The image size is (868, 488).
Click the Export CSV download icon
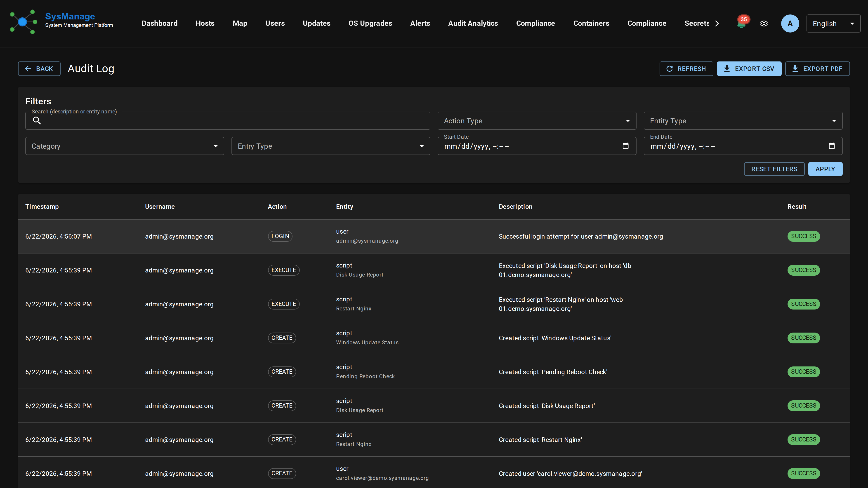click(x=727, y=69)
